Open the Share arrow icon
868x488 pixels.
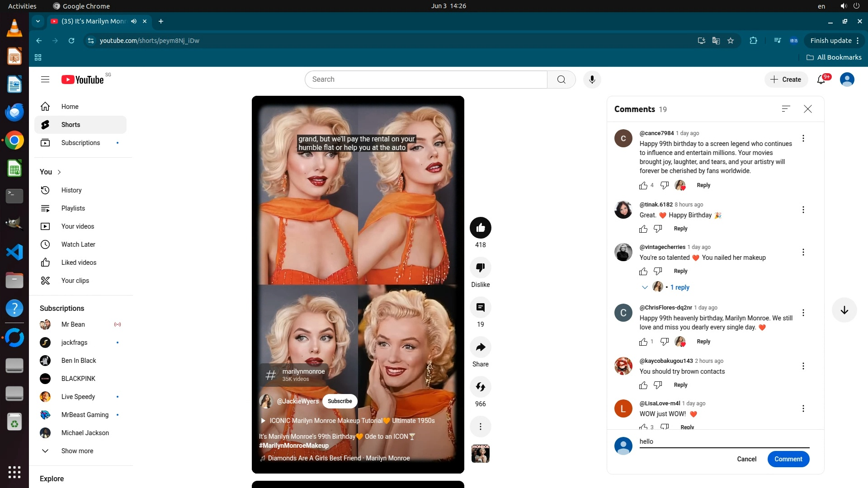pos(480,347)
